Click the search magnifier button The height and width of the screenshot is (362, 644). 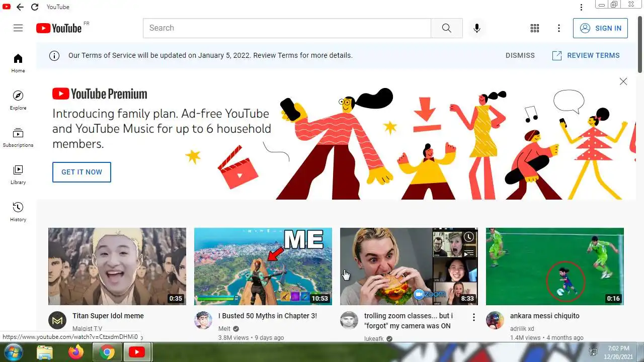coord(447,28)
